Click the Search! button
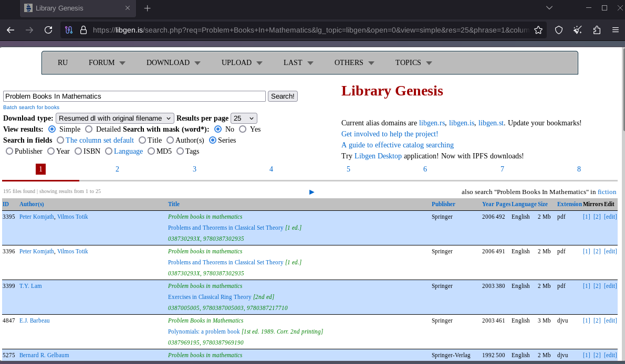Image resolution: width=625 pixels, height=364 pixels. 283,97
